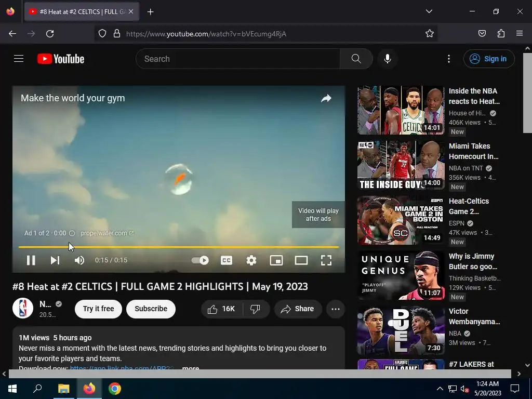Click the 'NBA on TNT' channel name

coord(466,168)
